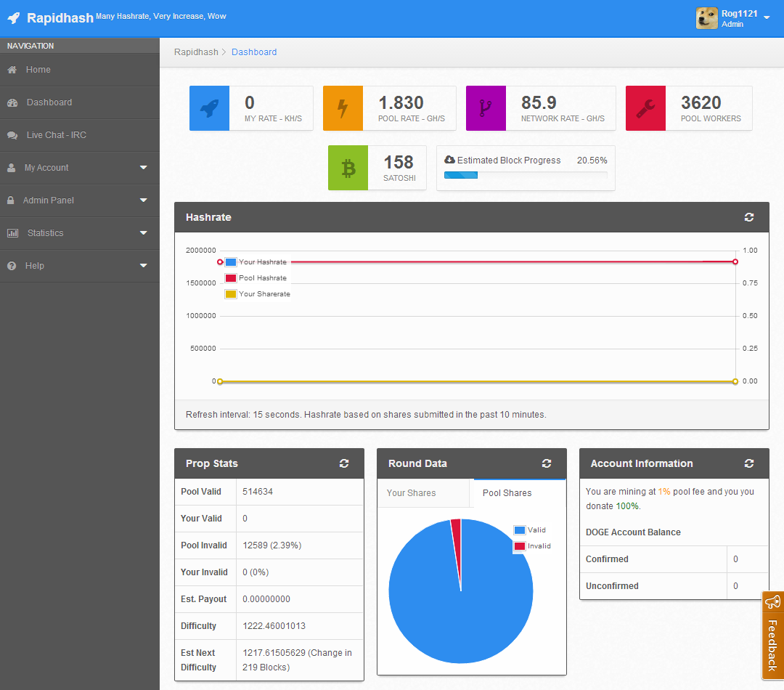Click the Admin Panel lock icon
This screenshot has height=690, width=784.
click(10, 200)
